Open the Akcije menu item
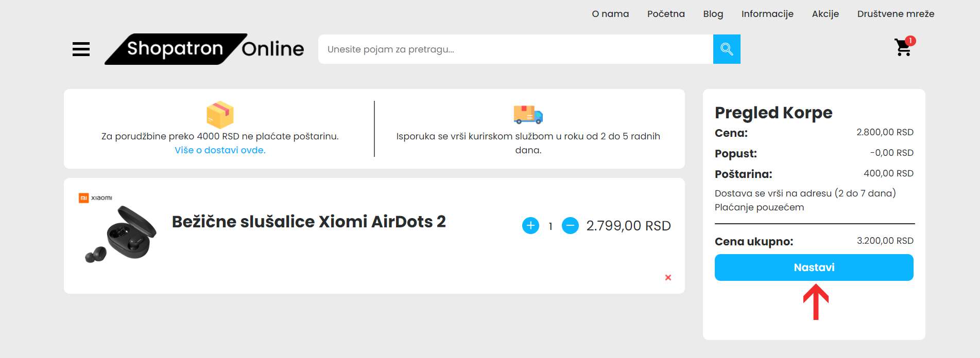The height and width of the screenshot is (358, 980). point(825,14)
